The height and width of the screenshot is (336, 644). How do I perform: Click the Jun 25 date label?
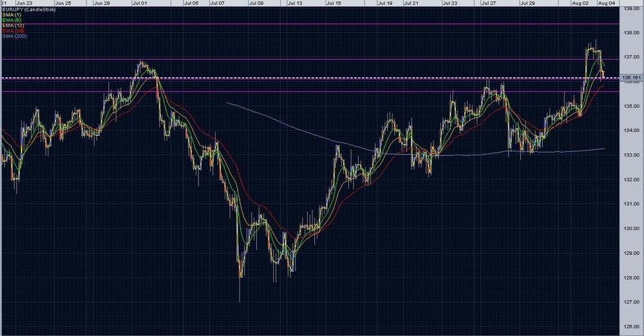(63, 3)
